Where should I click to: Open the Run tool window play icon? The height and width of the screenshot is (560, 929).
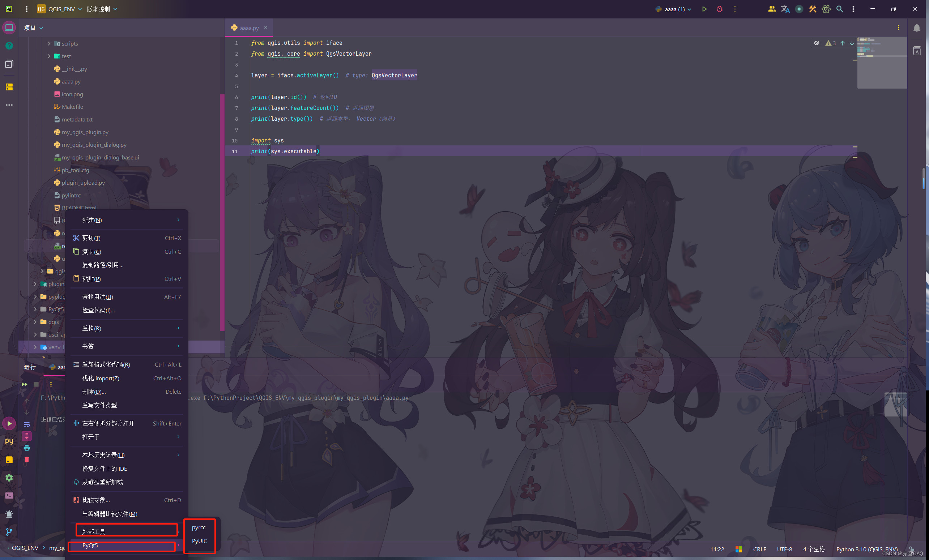click(9, 423)
